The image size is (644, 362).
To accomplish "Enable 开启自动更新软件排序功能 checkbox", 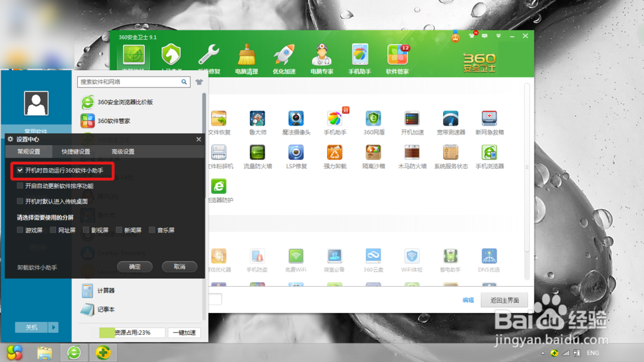I will point(20,186).
